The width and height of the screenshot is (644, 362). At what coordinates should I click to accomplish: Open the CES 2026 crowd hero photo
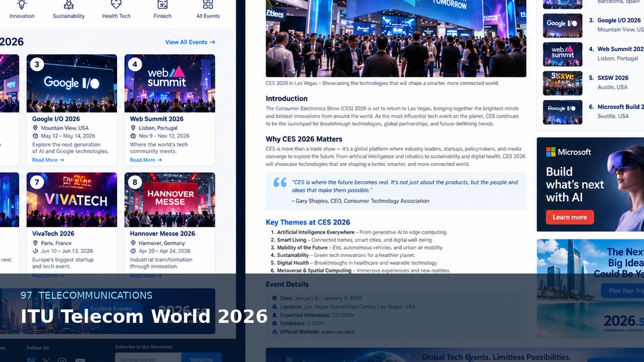tap(396, 39)
